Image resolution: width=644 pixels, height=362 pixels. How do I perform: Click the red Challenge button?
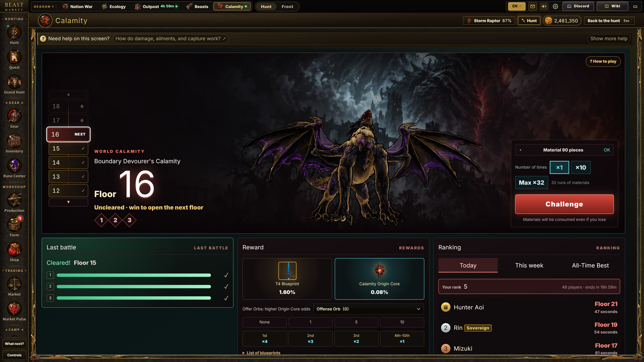click(x=564, y=204)
